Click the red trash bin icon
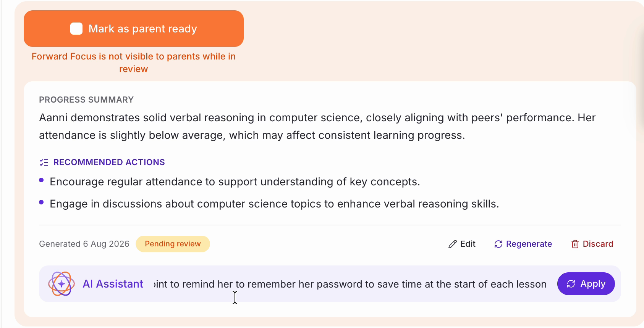This screenshot has width=644, height=328. click(x=575, y=244)
